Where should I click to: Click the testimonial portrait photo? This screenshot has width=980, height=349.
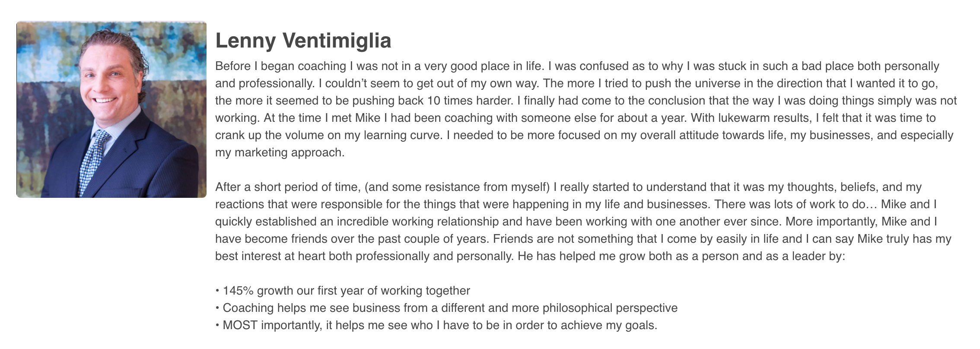tap(111, 109)
